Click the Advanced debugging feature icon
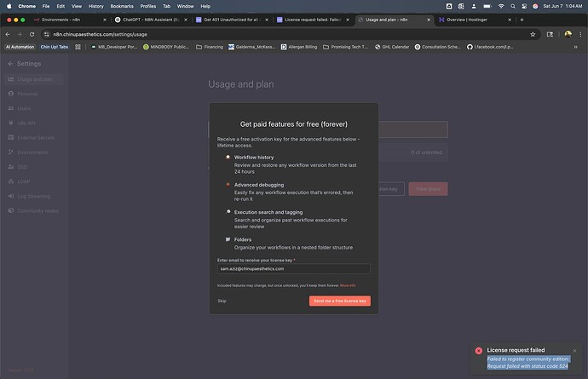 click(x=228, y=184)
